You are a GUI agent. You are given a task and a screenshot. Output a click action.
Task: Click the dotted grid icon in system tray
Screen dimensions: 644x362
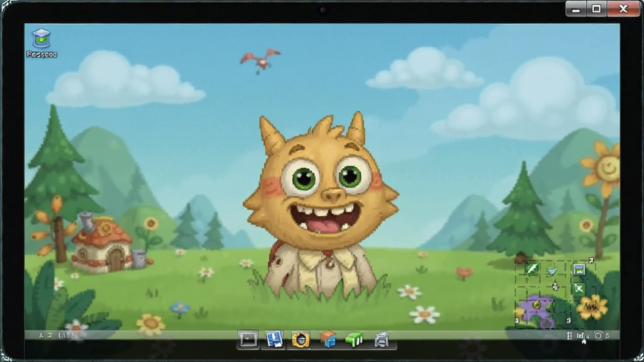pyautogui.click(x=569, y=336)
